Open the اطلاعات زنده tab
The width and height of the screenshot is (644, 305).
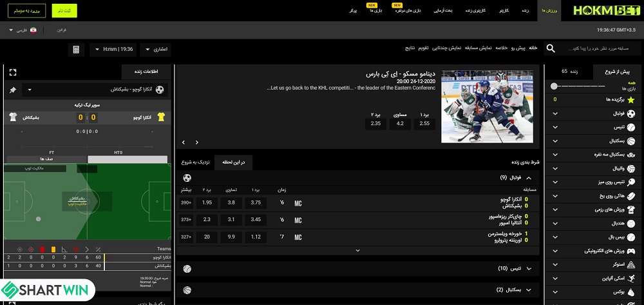pos(146,72)
